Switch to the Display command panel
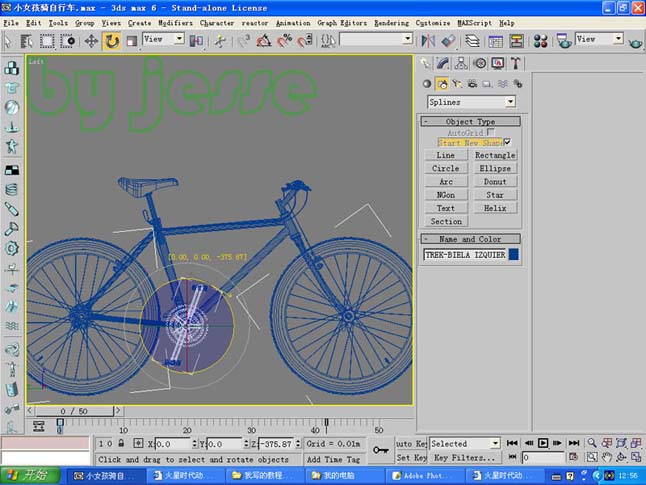The image size is (646, 485). 498,63
